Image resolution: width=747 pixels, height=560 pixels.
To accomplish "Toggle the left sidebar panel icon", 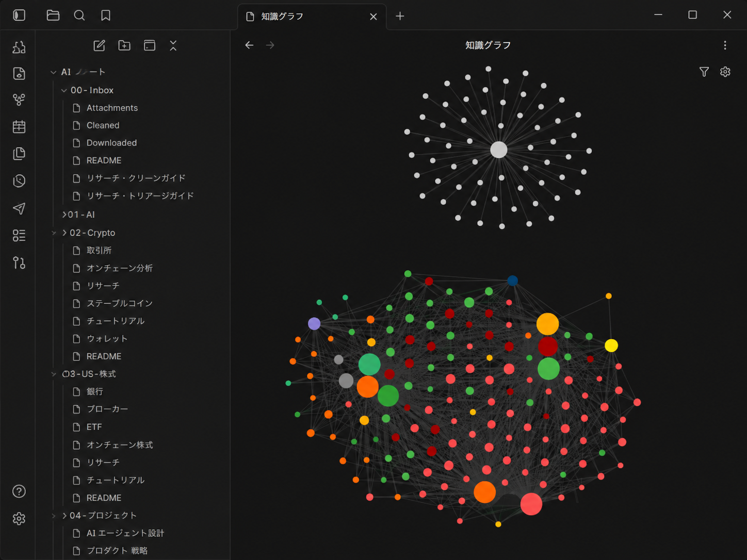I will (19, 15).
